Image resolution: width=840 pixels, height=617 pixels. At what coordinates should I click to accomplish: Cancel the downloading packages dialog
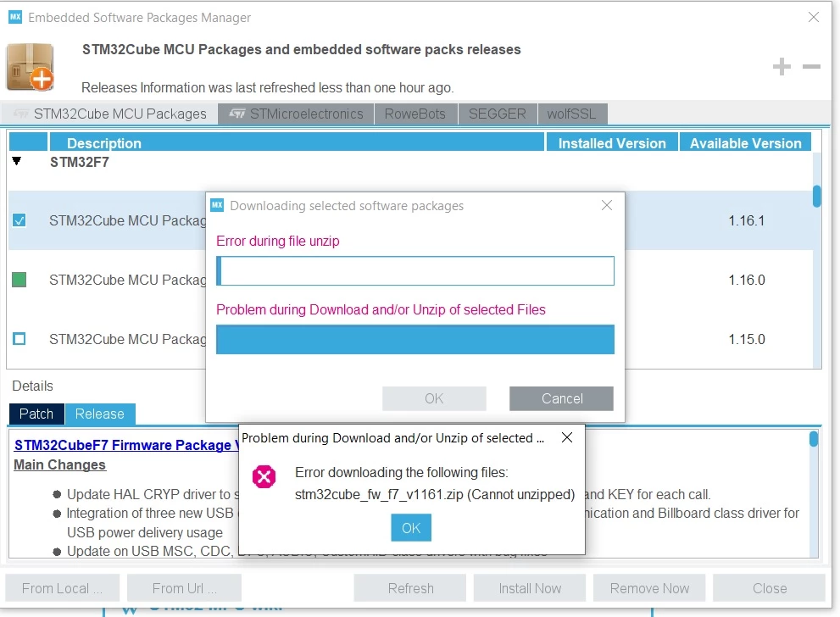pyautogui.click(x=561, y=398)
